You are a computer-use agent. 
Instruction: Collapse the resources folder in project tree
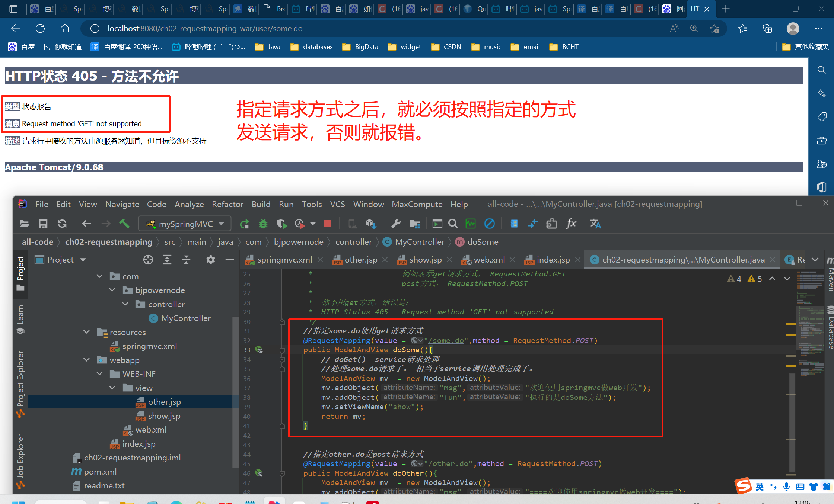[x=87, y=332]
